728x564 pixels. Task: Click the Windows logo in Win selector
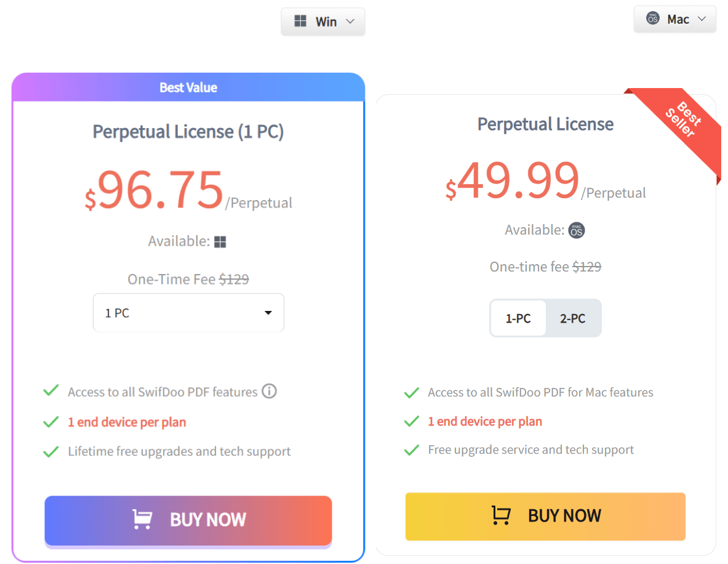pyautogui.click(x=300, y=21)
